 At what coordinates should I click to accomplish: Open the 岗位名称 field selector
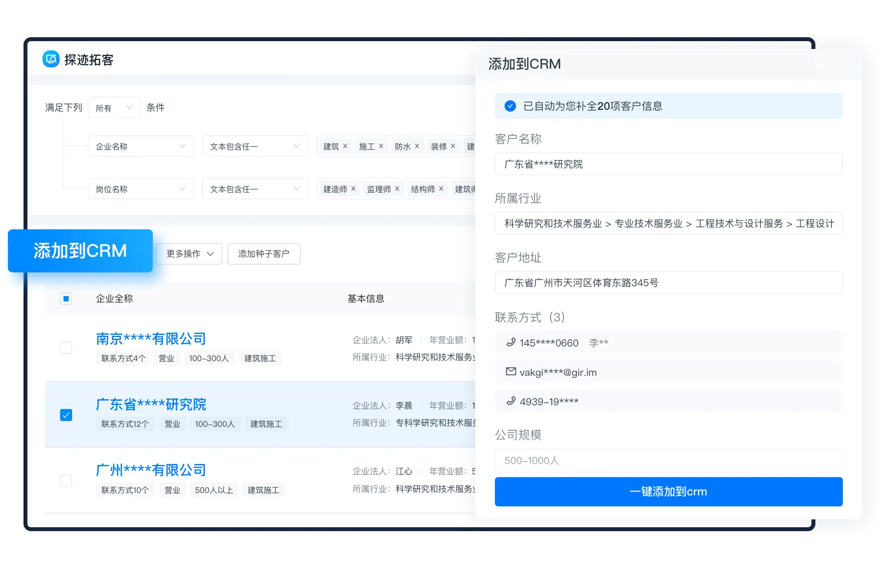141,189
